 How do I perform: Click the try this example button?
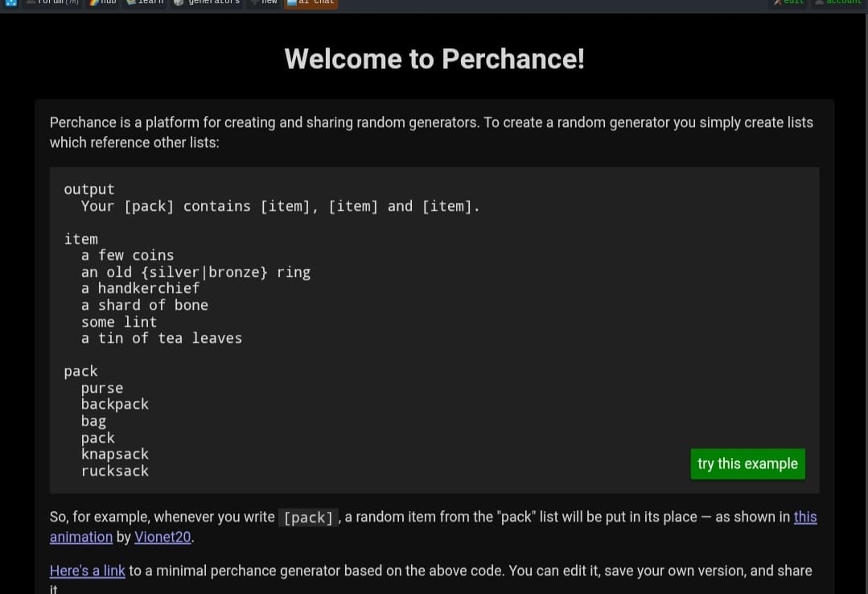(x=747, y=464)
